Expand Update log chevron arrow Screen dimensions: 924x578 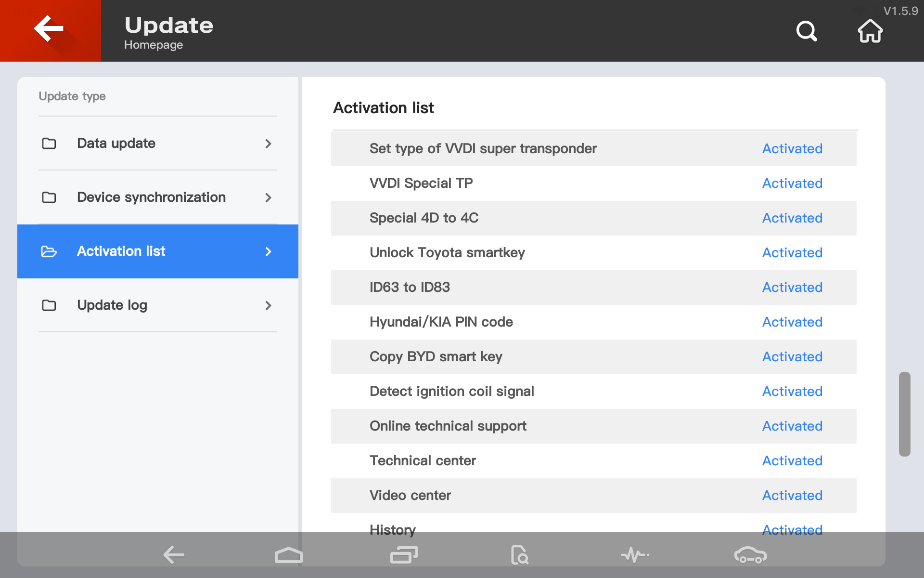point(268,305)
